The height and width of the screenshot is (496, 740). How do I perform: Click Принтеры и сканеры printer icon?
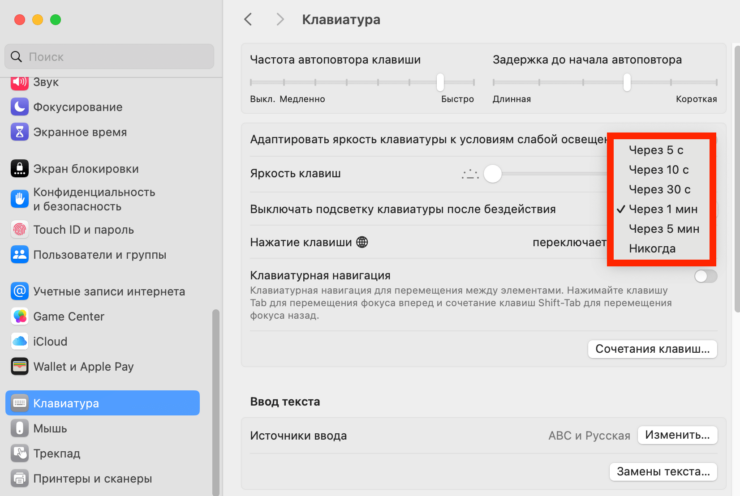pyautogui.click(x=19, y=479)
